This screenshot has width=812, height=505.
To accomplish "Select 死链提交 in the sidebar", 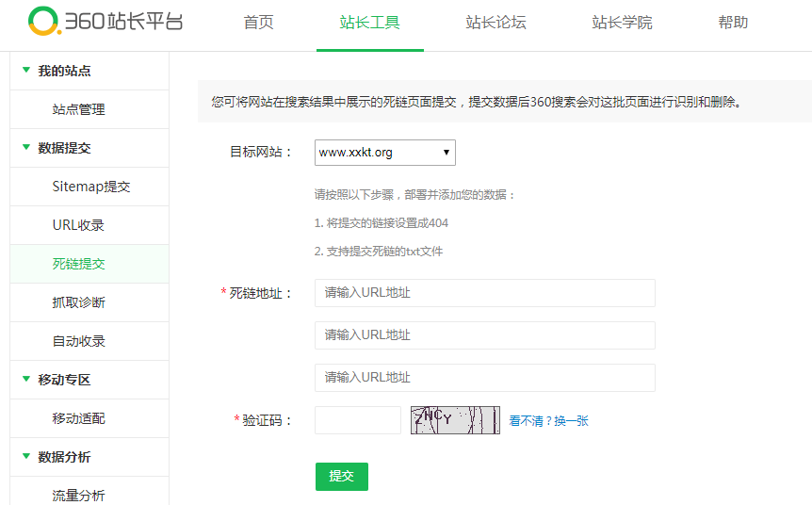I will 89,264.
